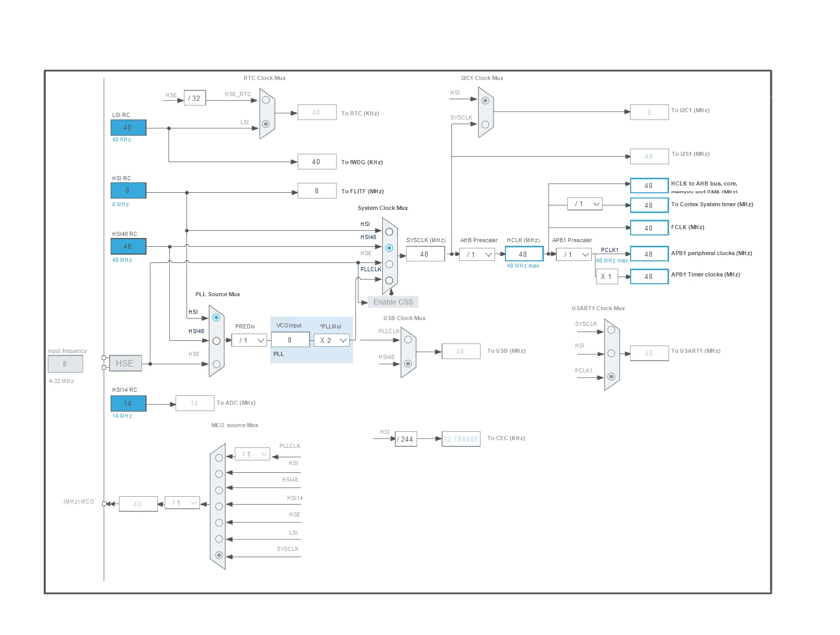Select SYSCLK in I2C1 Clock Mux
840x635 pixels.
pyautogui.click(x=485, y=124)
